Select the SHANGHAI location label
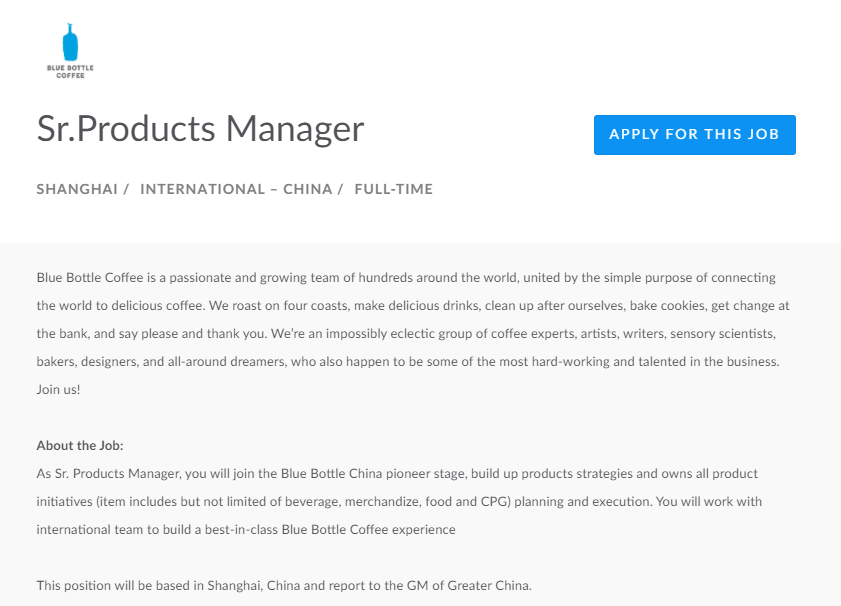The height and width of the screenshot is (606, 841). click(77, 189)
